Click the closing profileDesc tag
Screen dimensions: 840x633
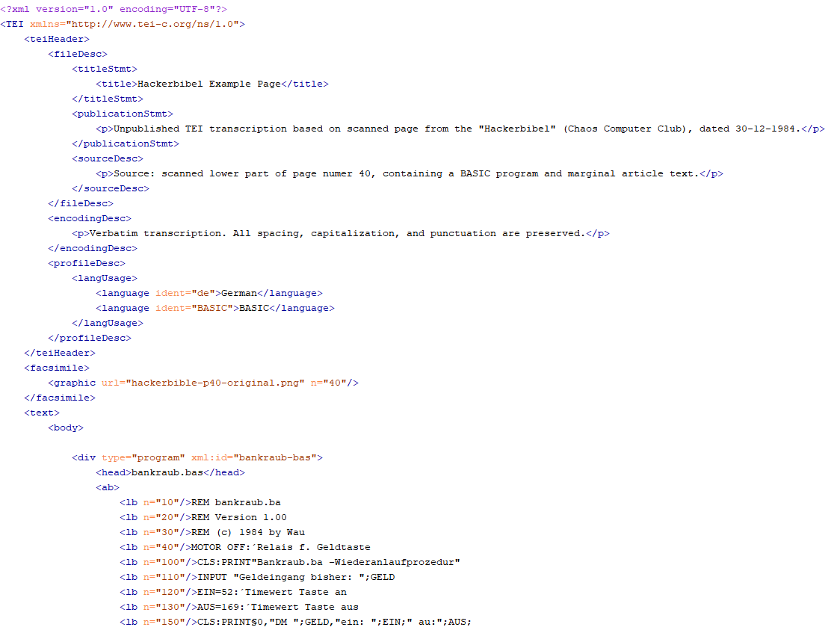pos(90,338)
